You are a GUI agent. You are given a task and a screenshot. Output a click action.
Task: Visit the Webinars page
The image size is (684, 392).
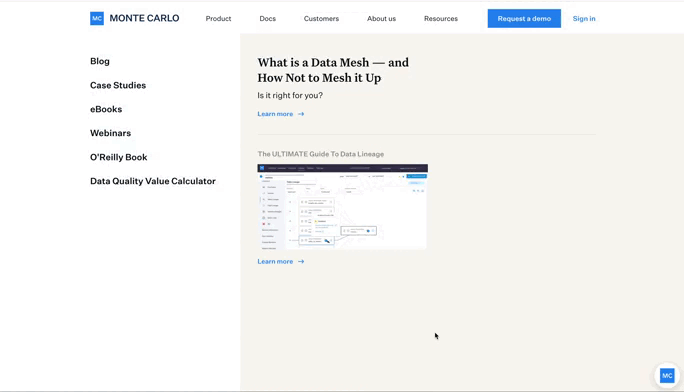(110, 133)
